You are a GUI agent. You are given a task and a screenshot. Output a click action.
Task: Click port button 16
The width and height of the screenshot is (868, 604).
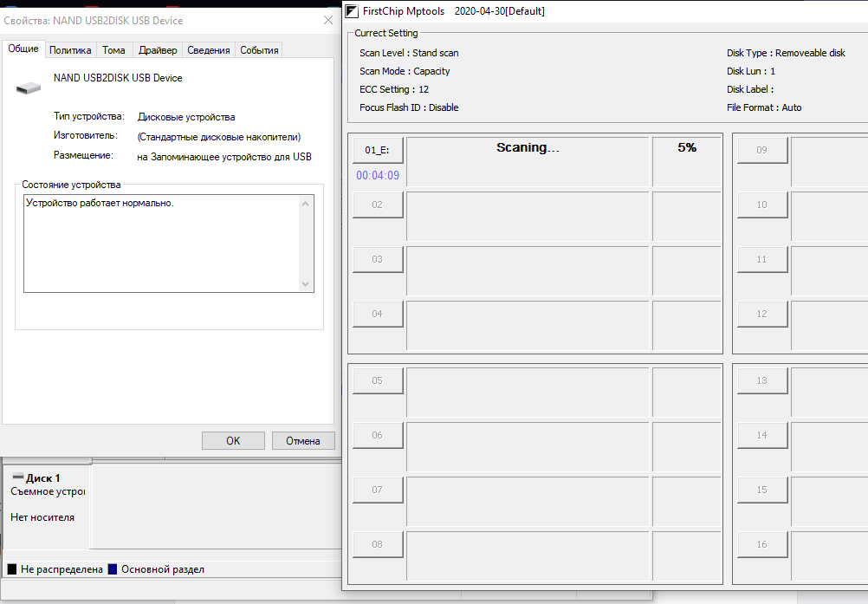tap(762, 545)
